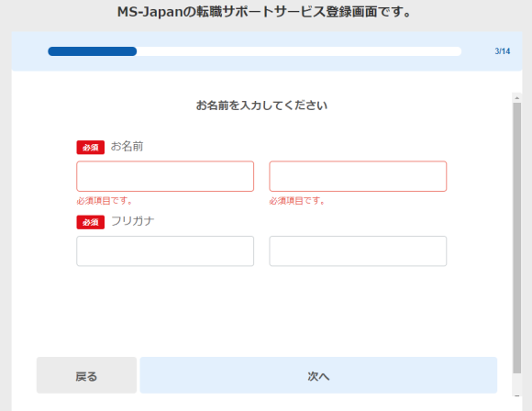Activate the second フリガナ text box
The width and height of the screenshot is (532, 411).
[x=358, y=250]
